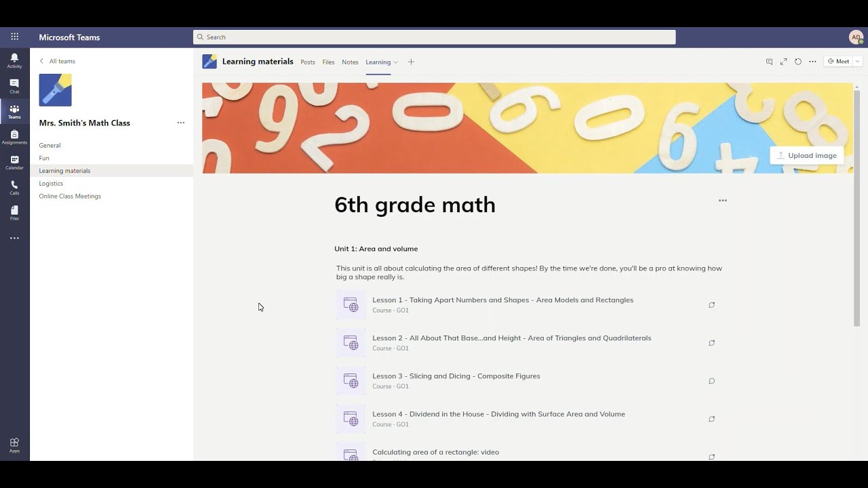
Task: Click in the Search field
Action: (434, 37)
